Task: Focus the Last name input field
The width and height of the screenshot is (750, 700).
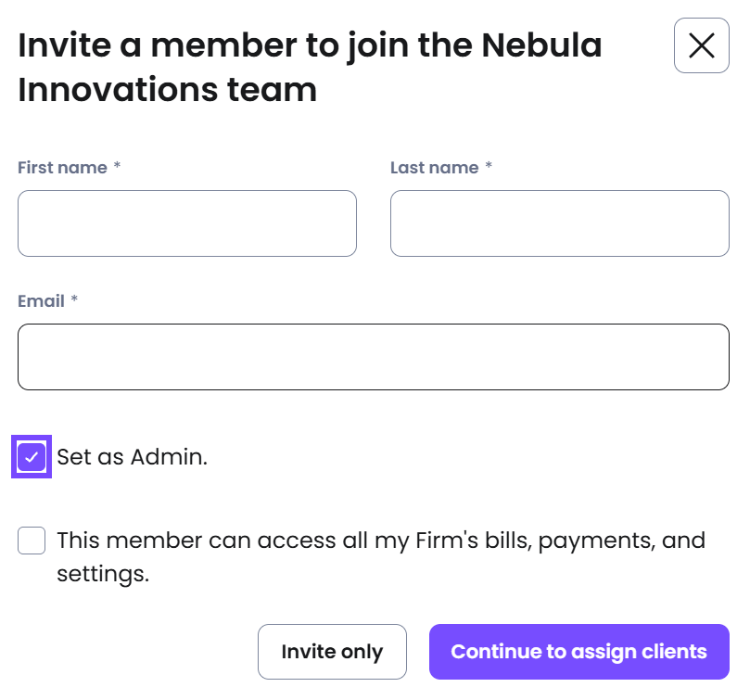Action: [x=560, y=223]
